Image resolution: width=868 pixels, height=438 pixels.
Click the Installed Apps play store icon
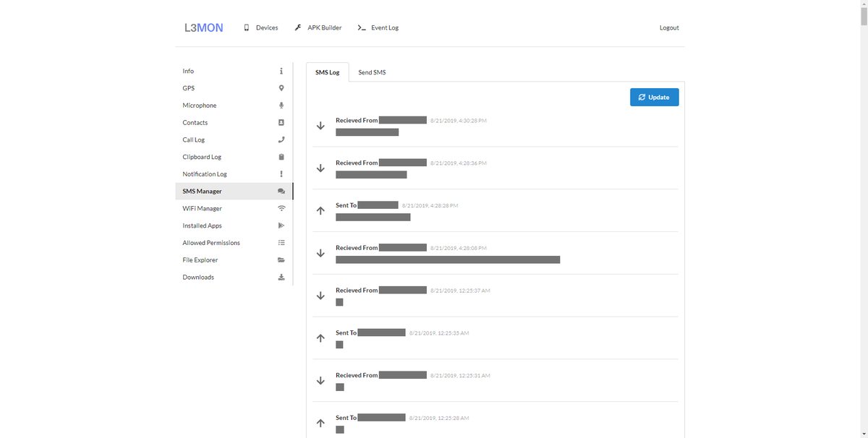[281, 226]
